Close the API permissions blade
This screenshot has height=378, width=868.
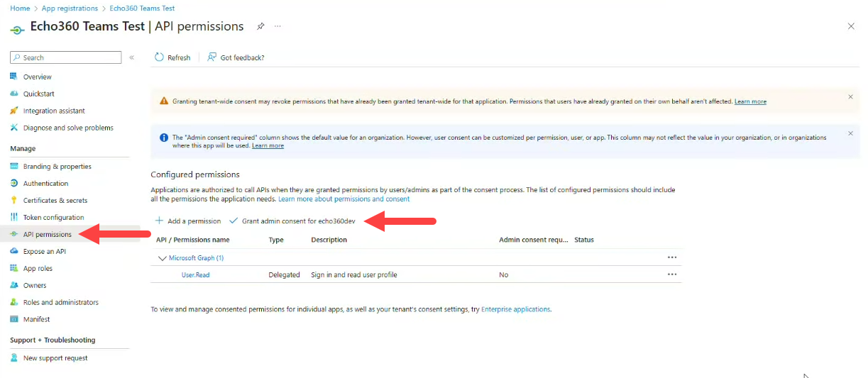pos(851,26)
